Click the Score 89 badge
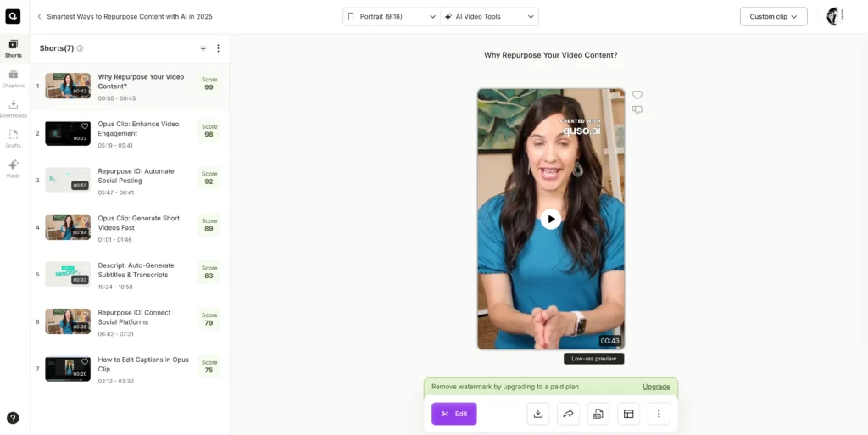This screenshot has height=435, width=868. [209, 225]
